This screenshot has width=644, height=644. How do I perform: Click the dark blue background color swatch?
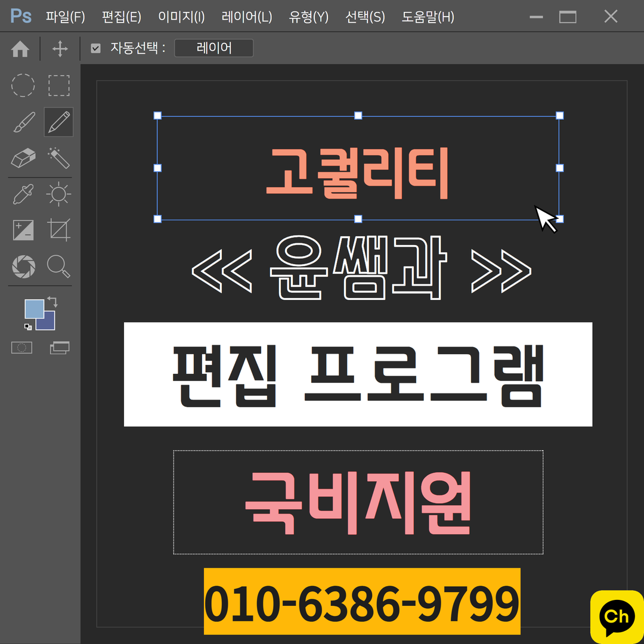coord(48,323)
